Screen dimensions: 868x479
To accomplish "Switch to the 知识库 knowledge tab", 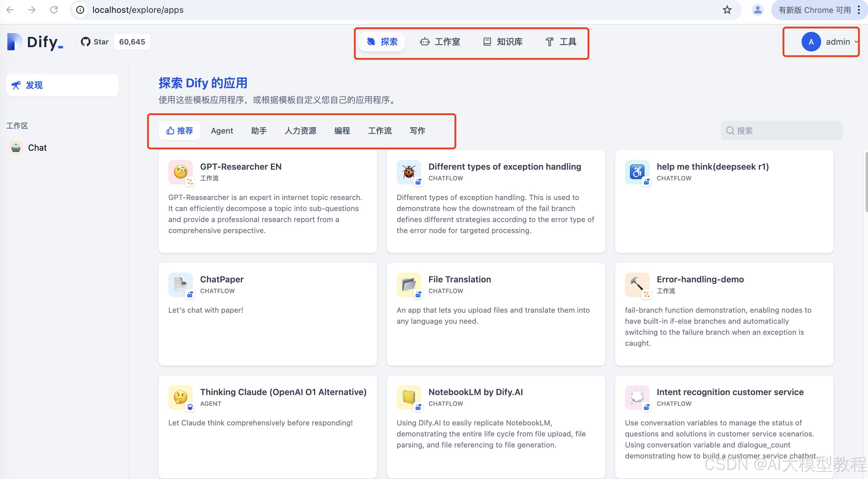I will (503, 42).
